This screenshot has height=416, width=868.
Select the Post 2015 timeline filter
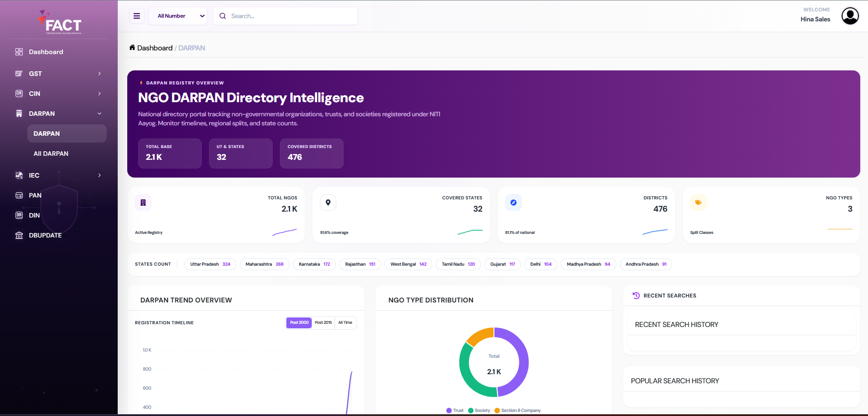323,322
